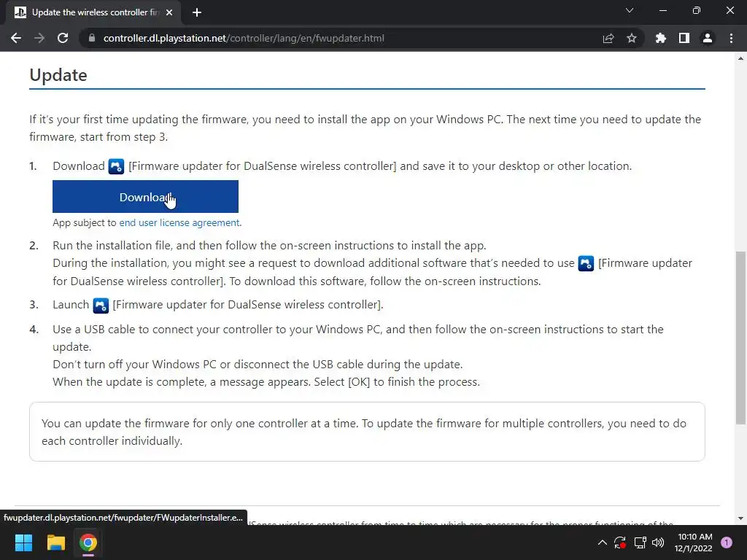Toggle the Chrome side panel
Viewport: 747px width, 560px height.
[684, 38]
